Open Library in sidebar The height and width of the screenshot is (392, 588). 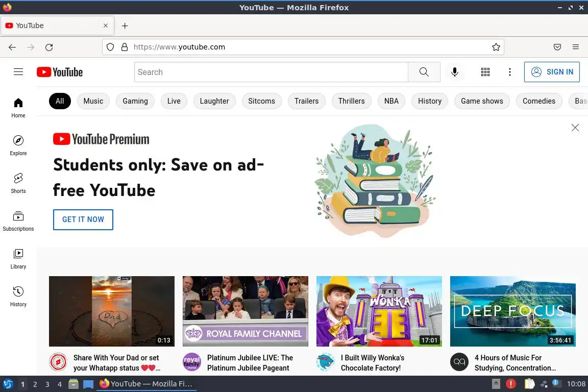[x=18, y=259]
